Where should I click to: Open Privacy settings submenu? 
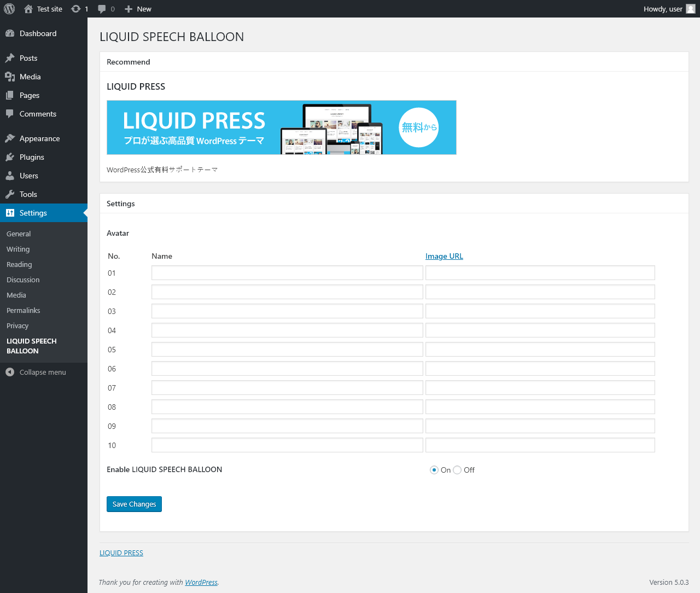point(17,325)
